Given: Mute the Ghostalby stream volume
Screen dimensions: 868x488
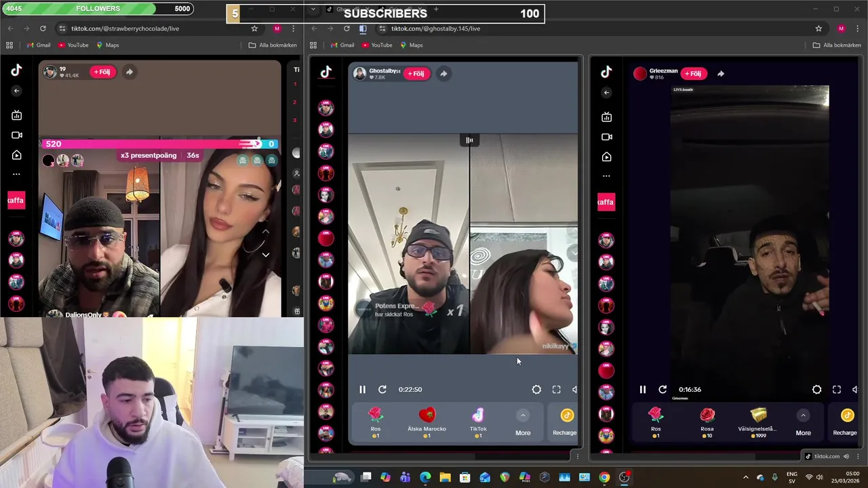Looking at the screenshot, I should coord(574,390).
